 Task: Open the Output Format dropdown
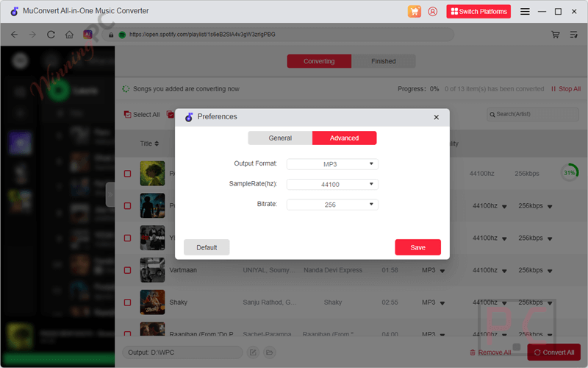[x=332, y=164]
